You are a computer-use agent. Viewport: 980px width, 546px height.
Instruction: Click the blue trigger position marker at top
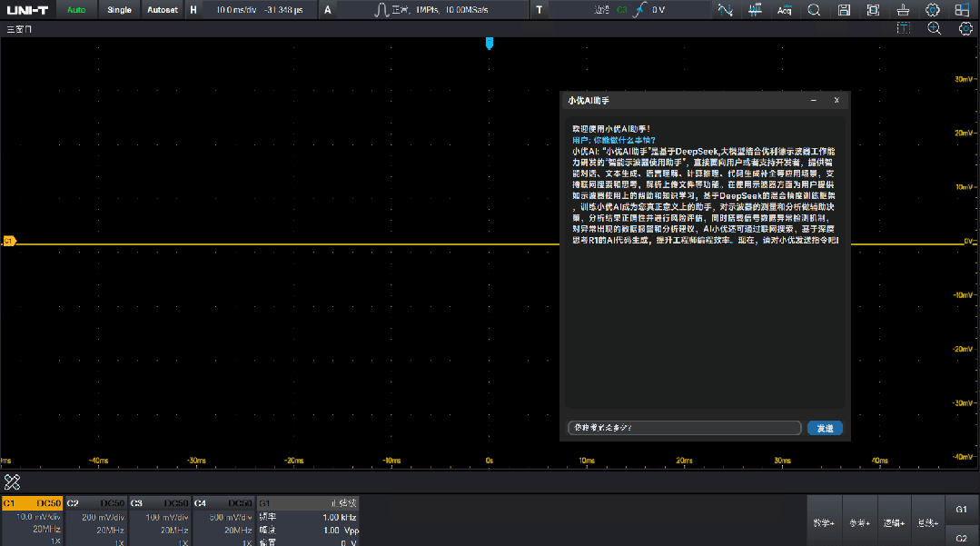(x=490, y=43)
